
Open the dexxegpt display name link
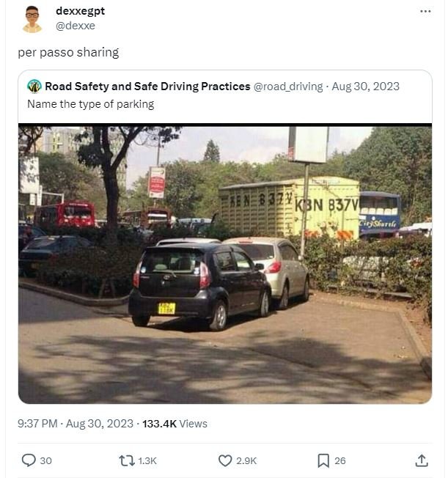point(81,12)
